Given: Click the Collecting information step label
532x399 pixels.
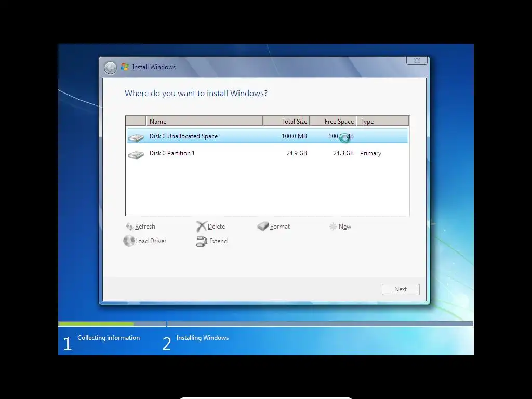Looking at the screenshot, I should (109, 338).
